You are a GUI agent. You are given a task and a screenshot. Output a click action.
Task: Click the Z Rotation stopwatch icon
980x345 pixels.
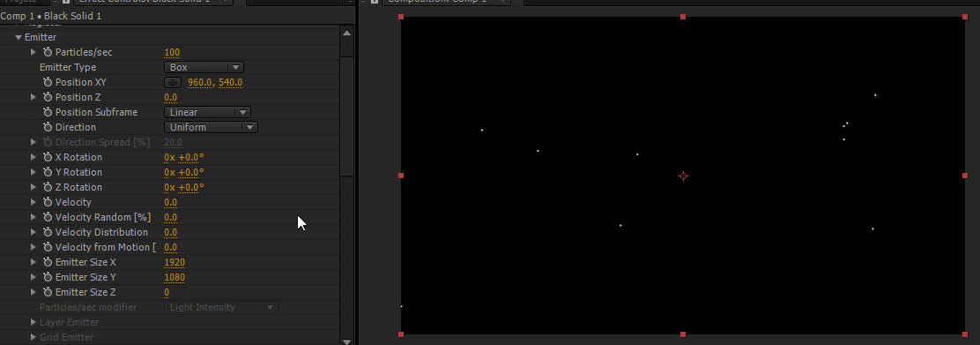(48, 187)
